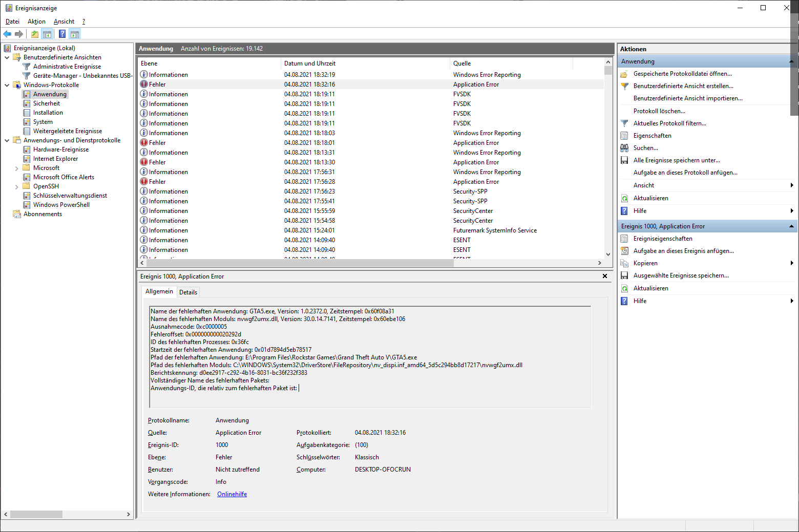Expand the OpenSSH folder in the tree
The width and height of the screenshot is (799, 532).
(16, 186)
